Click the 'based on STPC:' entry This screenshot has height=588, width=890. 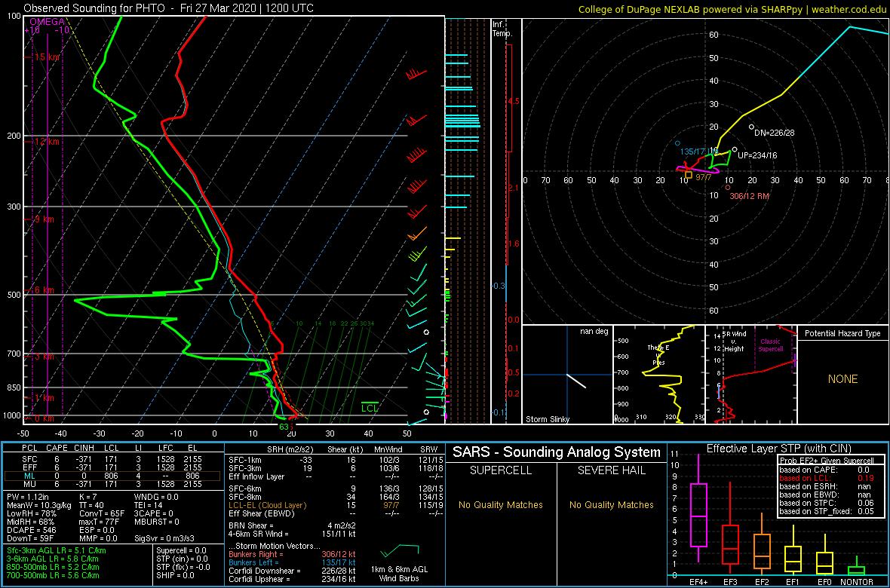point(807,504)
